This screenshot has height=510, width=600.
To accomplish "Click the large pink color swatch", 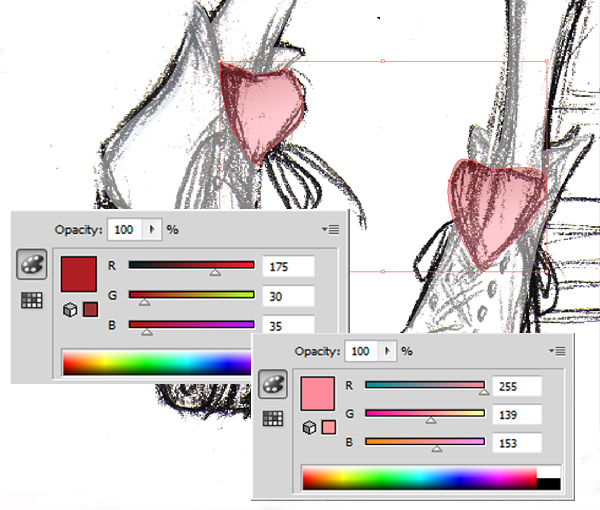I will pyautogui.click(x=318, y=393).
